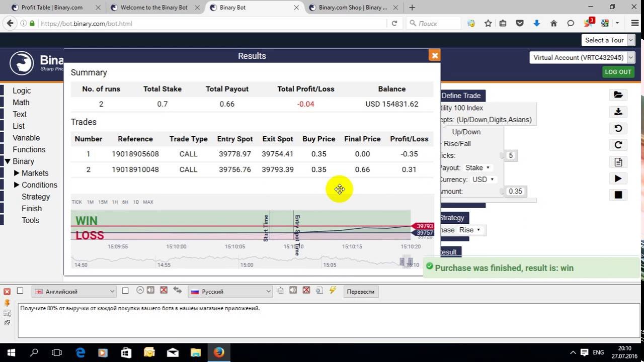
Task: Click the Ticks value field 5
Action: tap(511, 155)
